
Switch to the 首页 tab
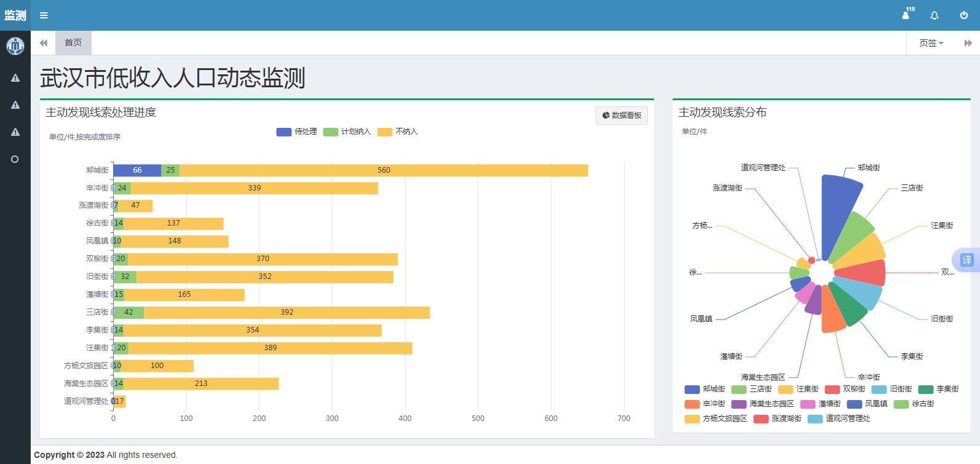coord(73,42)
